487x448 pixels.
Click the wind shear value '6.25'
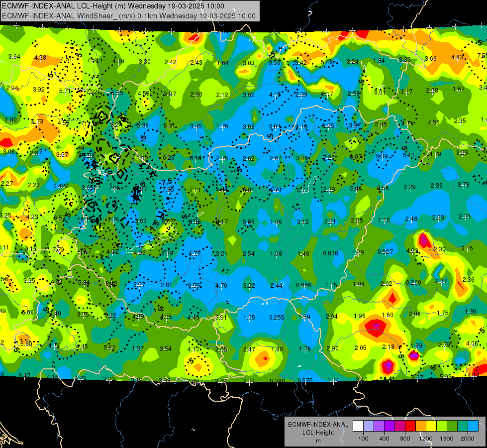[x=328, y=125]
